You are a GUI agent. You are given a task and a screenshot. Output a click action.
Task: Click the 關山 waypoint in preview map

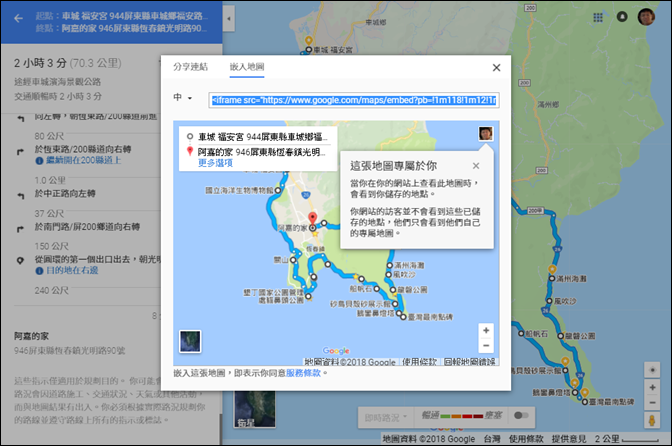294,260
